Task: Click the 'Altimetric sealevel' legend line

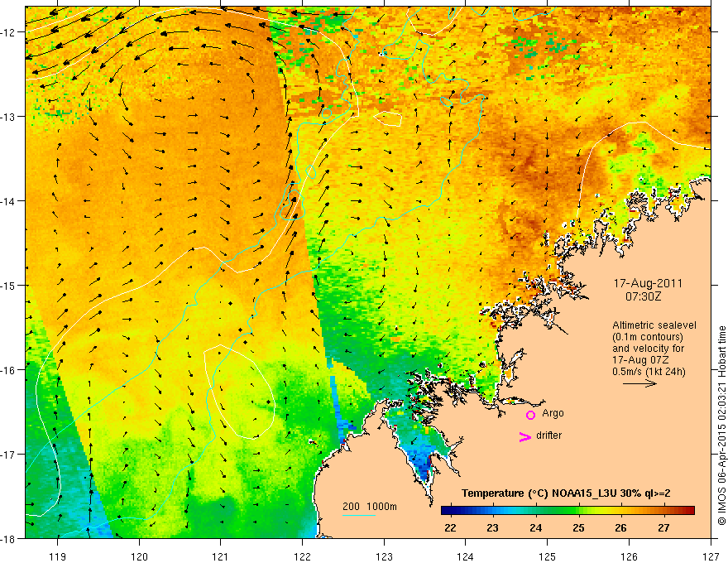Action: pyautogui.click(x=654, y=325)
